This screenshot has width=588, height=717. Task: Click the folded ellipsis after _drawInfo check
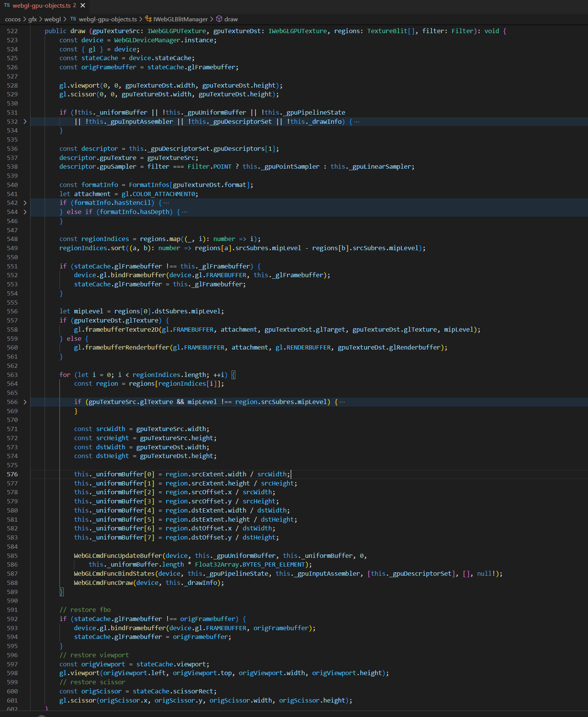pos(356,122)
